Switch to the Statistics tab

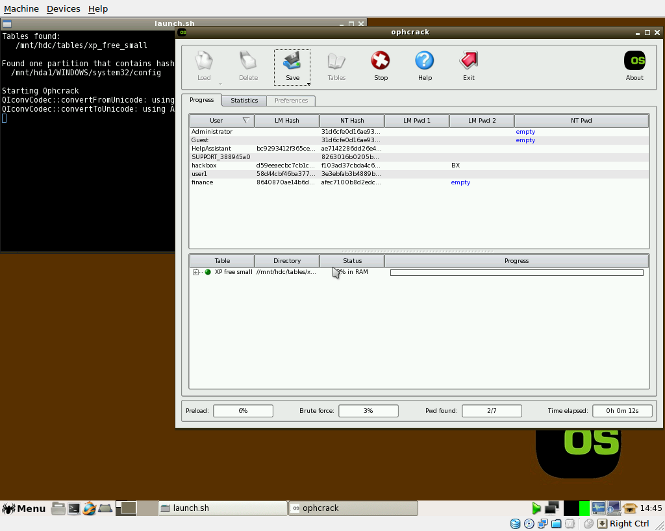click(x=244, y=101)
